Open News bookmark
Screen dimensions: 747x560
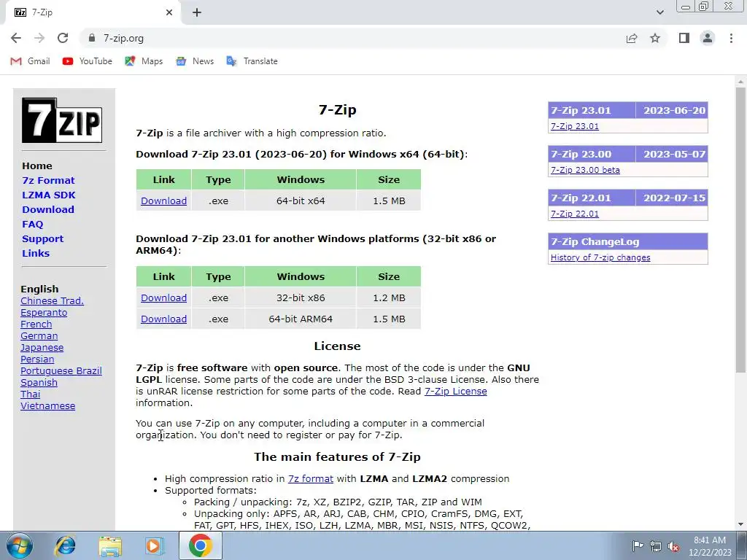[x=194, y=61]
